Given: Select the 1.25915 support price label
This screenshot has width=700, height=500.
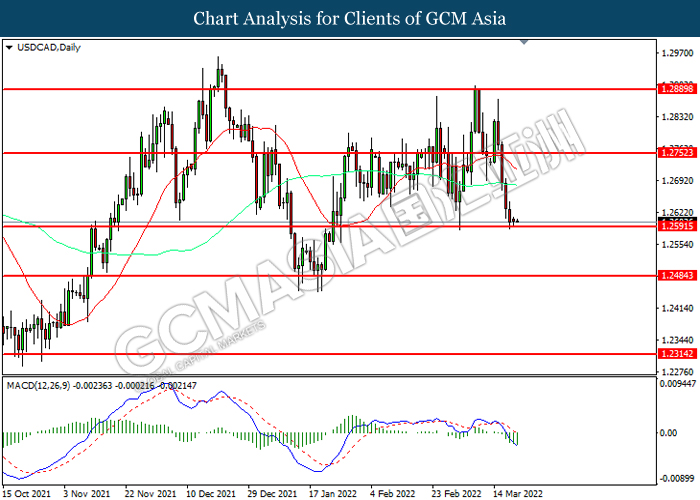Looking at the screenshot, I should (x=678, y=226).
